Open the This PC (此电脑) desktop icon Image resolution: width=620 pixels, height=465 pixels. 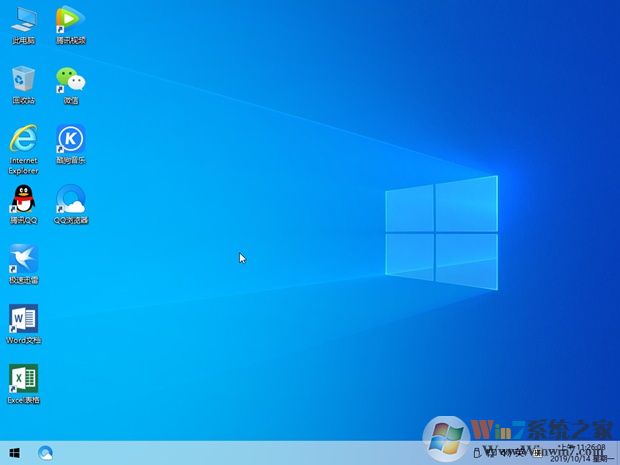tap(24, 26)
